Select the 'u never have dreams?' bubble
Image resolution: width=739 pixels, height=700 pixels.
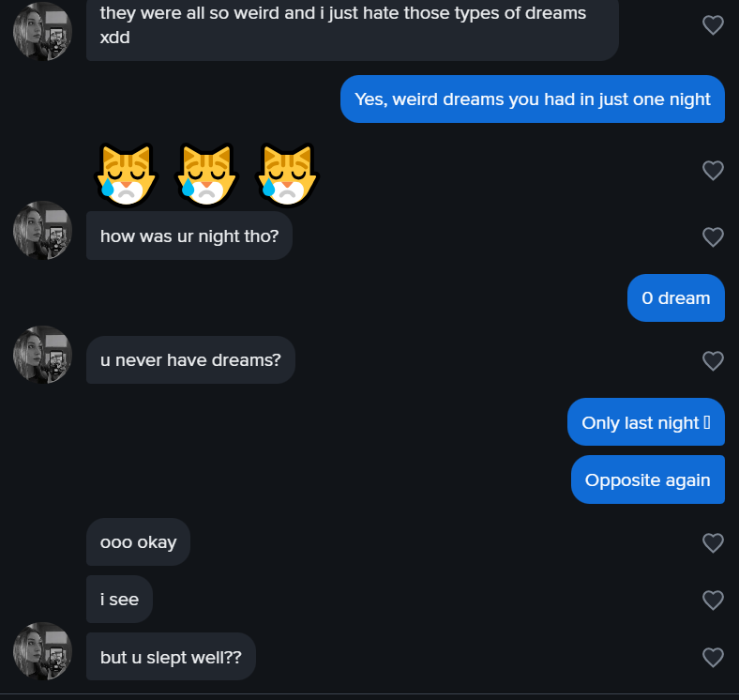190,360
